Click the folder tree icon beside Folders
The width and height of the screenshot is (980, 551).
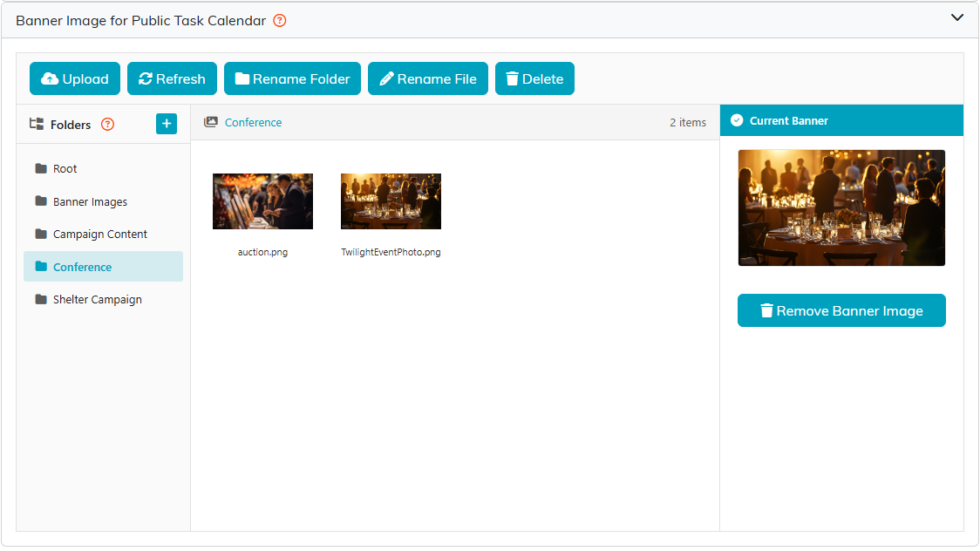pos(37,124)
